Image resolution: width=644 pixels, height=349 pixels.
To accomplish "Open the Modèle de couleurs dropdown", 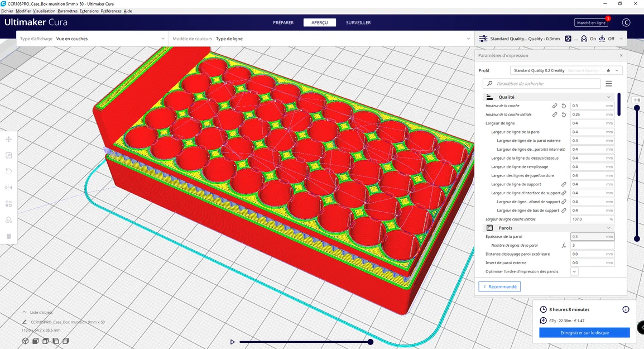I will pyautogui.click(x=321, y=39).
